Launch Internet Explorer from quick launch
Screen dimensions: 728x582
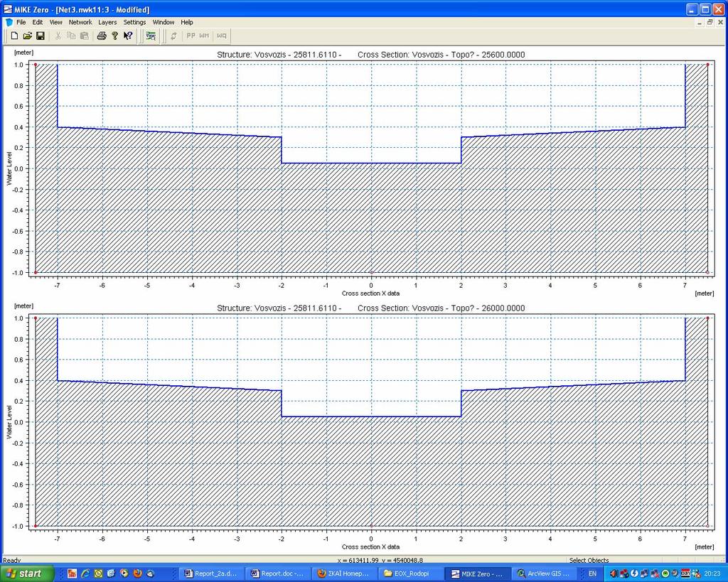tap(85, 573)
